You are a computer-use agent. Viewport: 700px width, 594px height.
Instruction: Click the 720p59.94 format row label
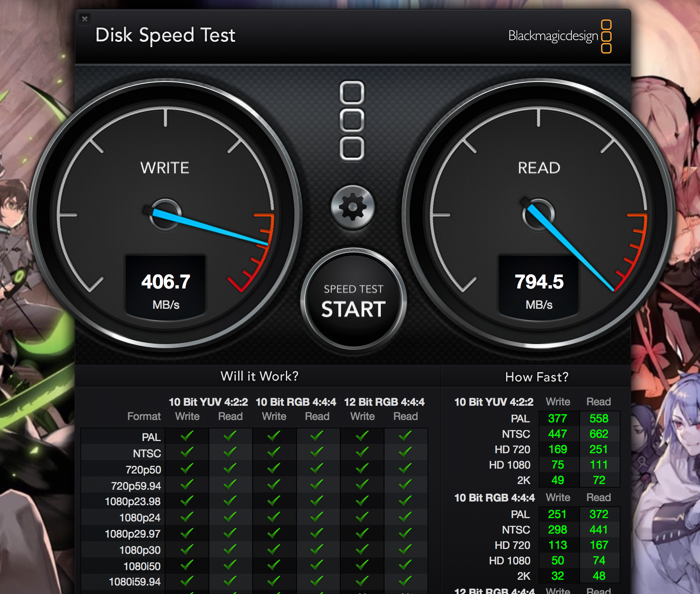coord(136,486)
